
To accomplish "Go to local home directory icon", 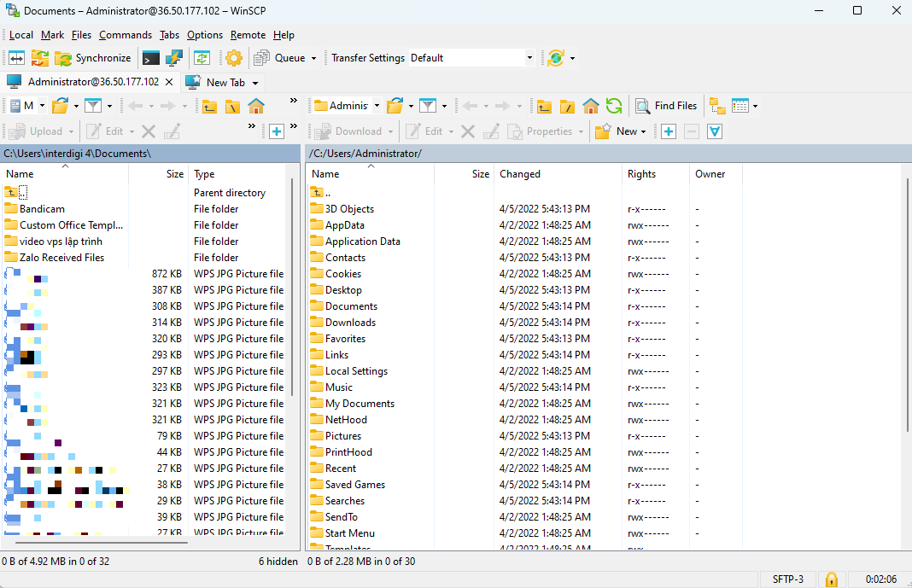I will (256, 107).
